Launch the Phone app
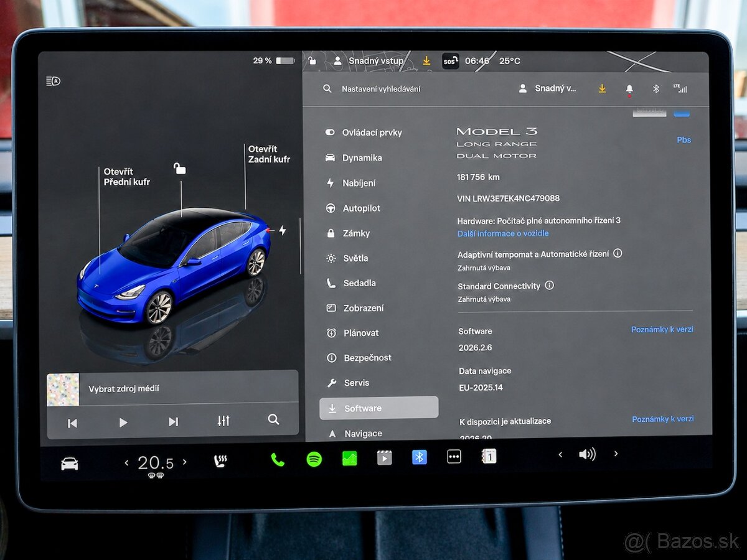 (x=278, y=460)
